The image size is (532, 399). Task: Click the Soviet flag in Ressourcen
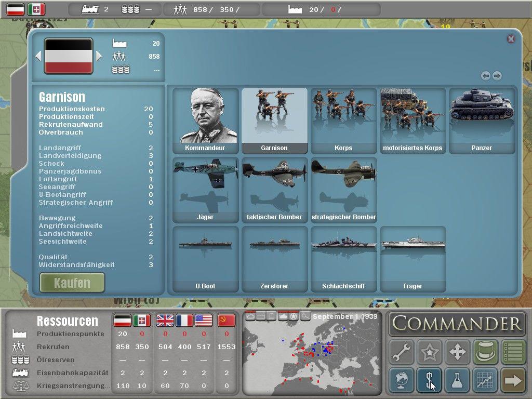227,320
